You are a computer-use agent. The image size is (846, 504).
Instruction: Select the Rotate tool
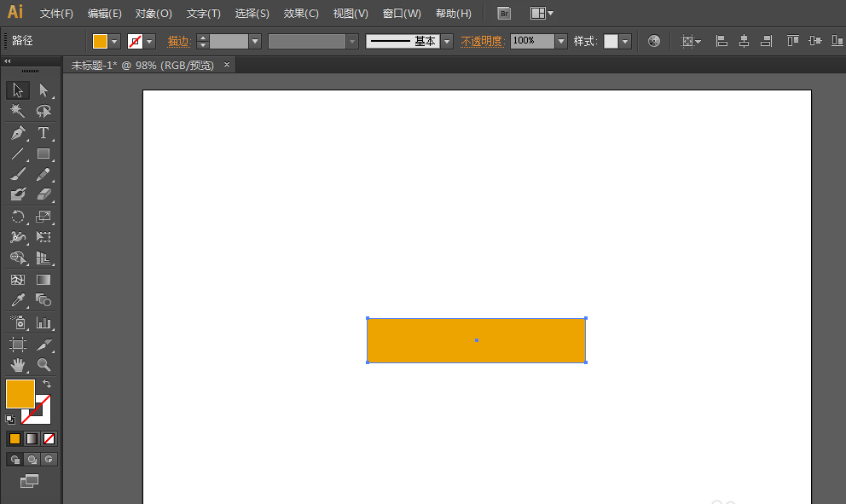click(x=18, y=217)
